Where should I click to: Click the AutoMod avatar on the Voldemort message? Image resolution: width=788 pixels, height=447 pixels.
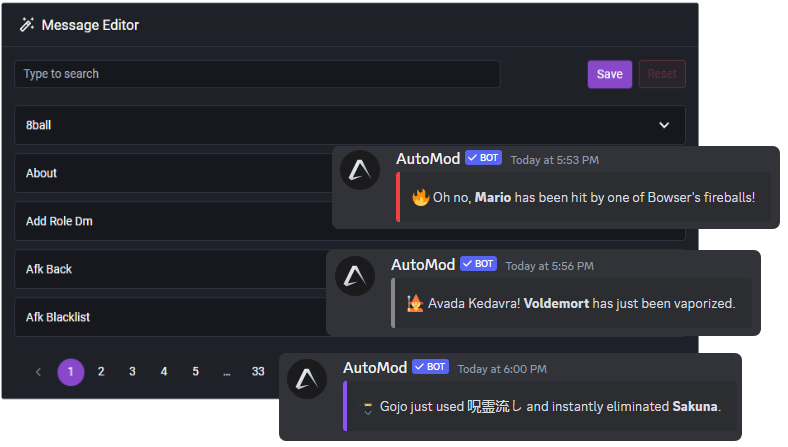[355, 276]
